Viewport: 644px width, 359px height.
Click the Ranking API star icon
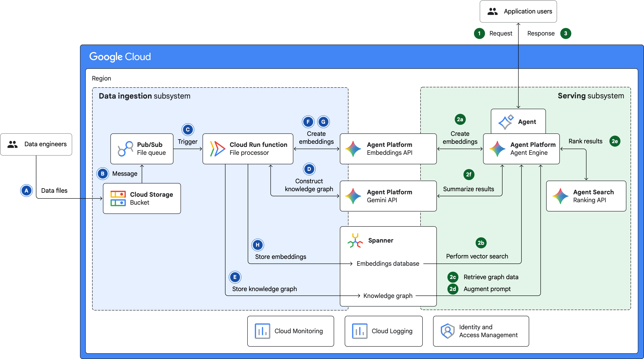[x=560, y=196]
